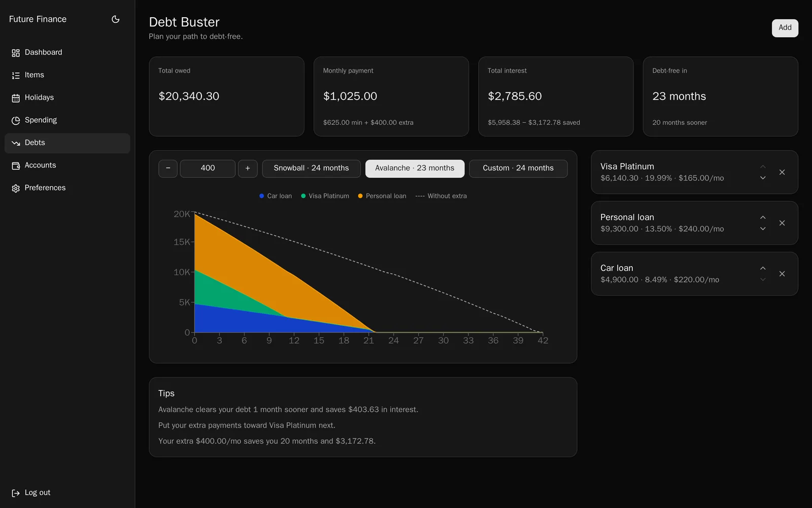Open Dashboard from the sidebar
The width and height of the screenshot is (812, 508).
pyautogui.click(x=67, y=52)
